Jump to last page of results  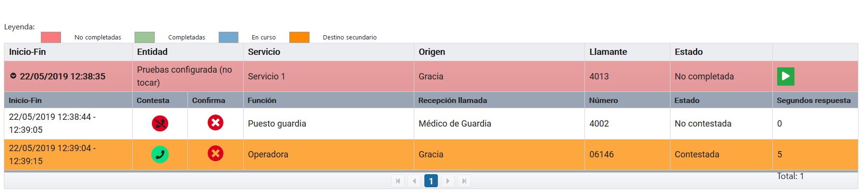[x=464, y=181]
